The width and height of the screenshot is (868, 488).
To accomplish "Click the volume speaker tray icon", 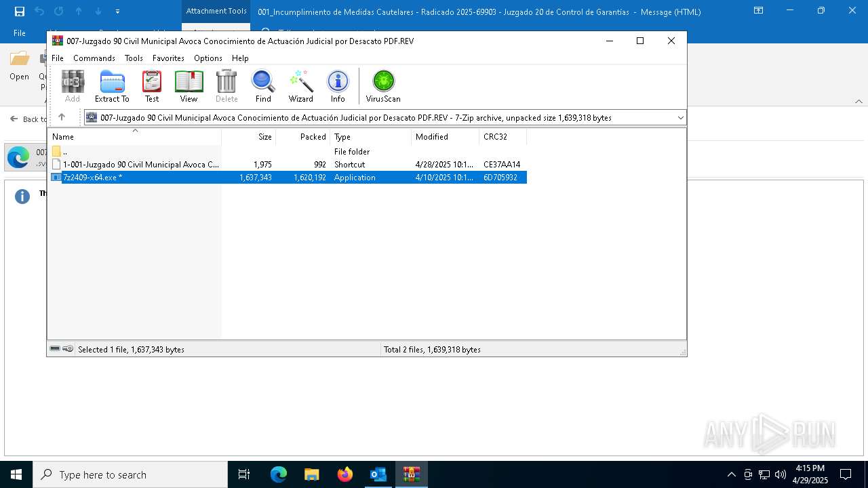I will click(x=780, y=474).
